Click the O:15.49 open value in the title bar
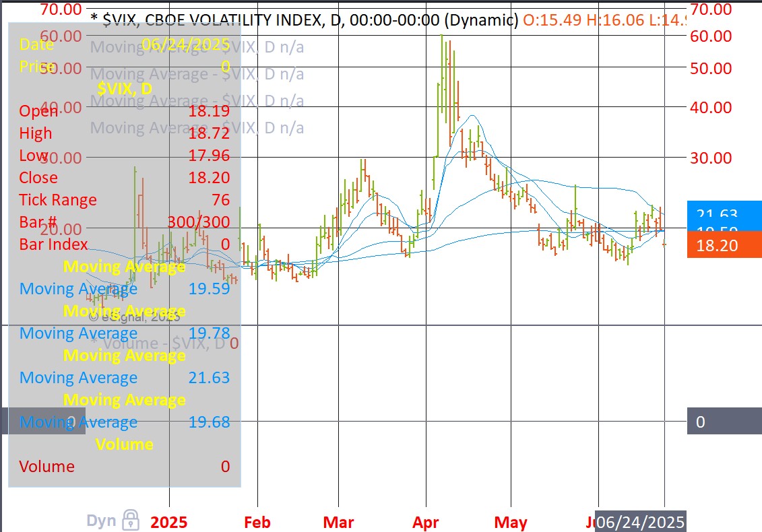This screenshot has width=762, height=532. point(552,20)
